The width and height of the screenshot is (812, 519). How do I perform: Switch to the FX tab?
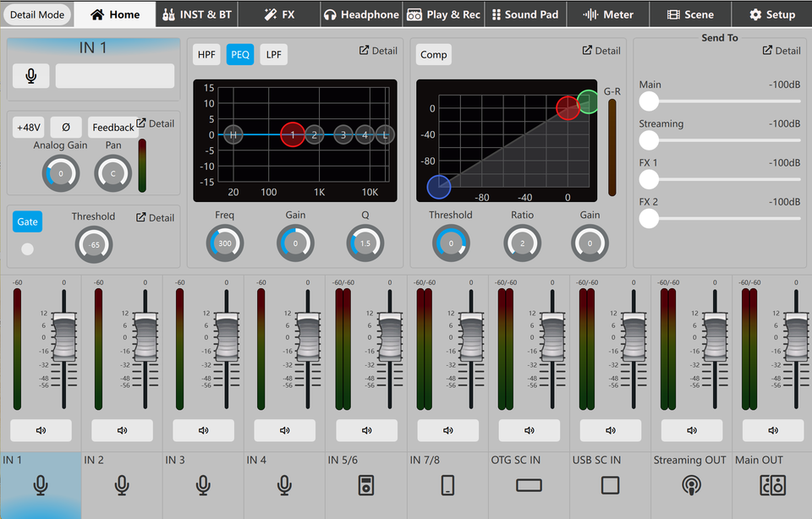coord(279,14)
